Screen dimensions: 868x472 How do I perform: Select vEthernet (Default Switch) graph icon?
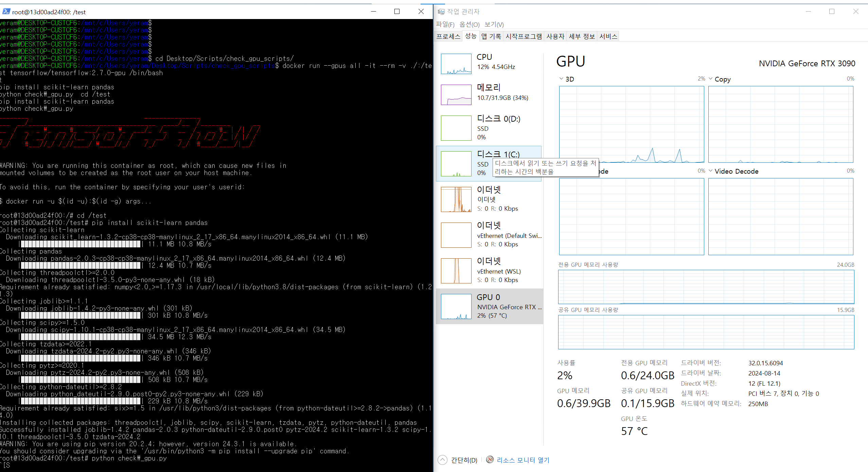tap(456, 235)
